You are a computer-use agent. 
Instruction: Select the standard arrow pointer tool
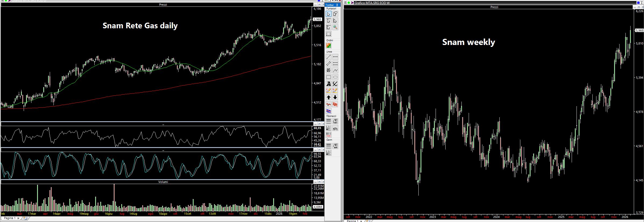click(328, 14)
